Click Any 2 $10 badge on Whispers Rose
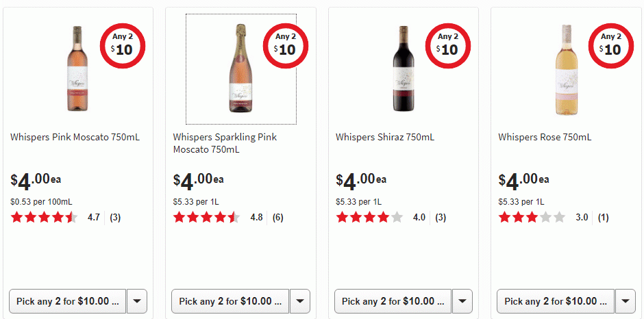 pos(610,44)
